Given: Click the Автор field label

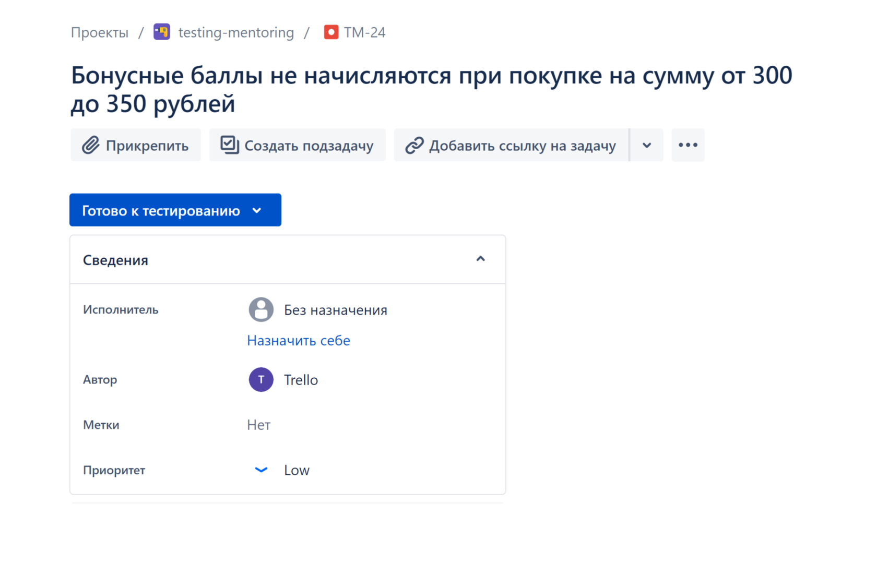Looking at the screenshot, I should 100,380.
